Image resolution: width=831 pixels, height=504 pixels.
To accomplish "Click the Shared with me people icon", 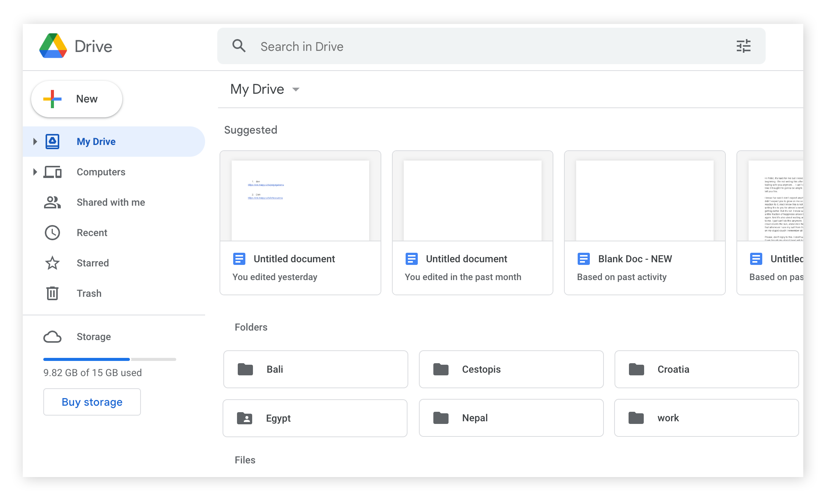I will click(52, 202).
